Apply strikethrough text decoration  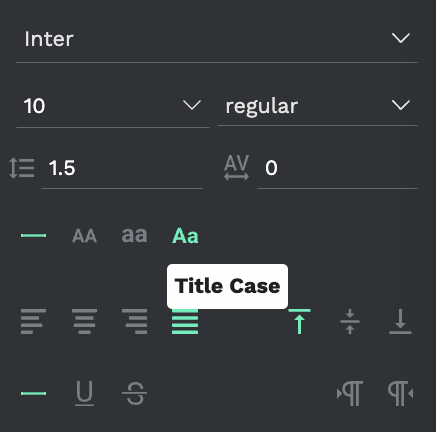[x=135, y=393]
